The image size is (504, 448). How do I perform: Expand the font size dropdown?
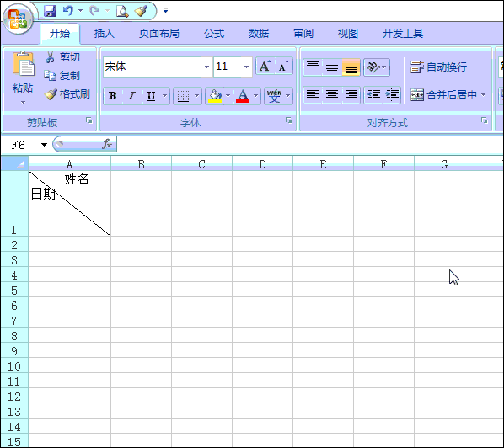(x=247, y=67)
